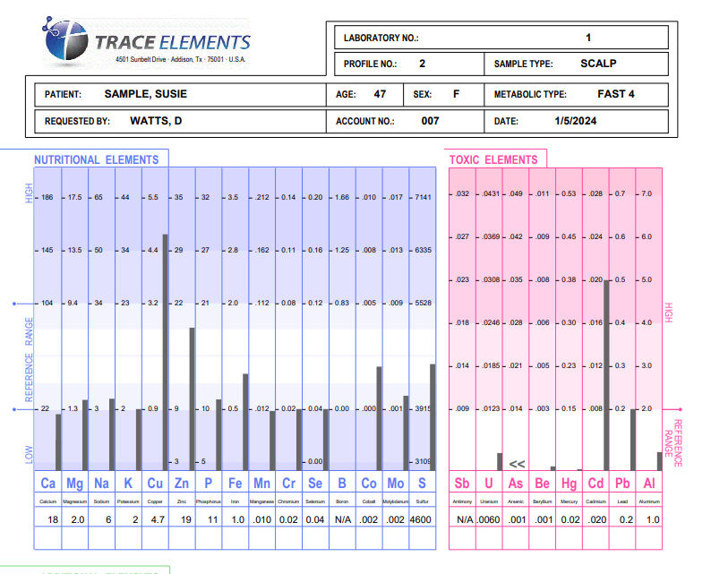The image size is (728, 574).
Task: Select the boron result value N/A
Action: 343,519
